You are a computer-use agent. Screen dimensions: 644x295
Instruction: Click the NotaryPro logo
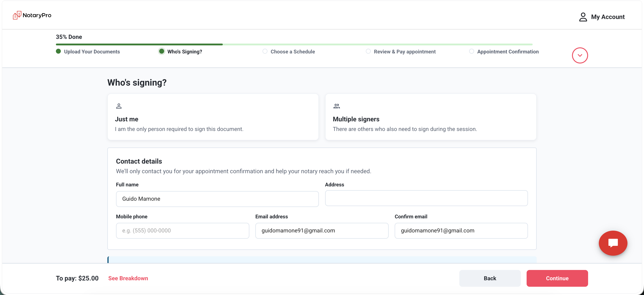(32, 15)
